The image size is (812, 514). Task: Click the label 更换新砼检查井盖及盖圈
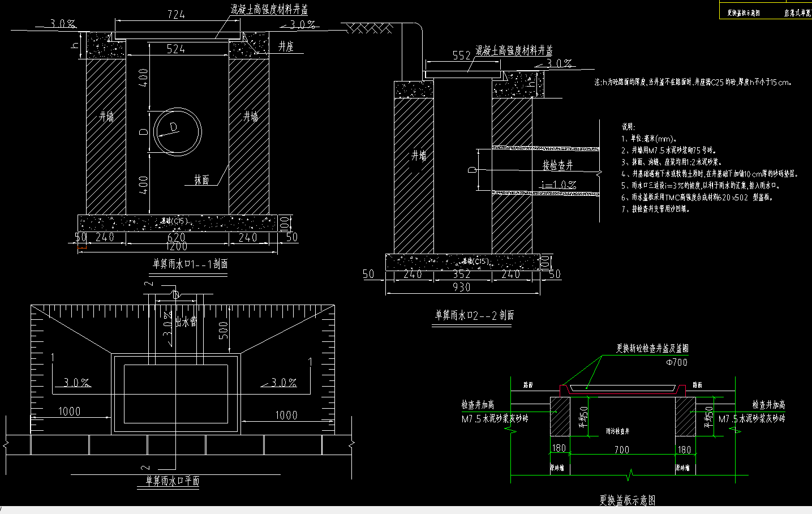click(652, 349)
